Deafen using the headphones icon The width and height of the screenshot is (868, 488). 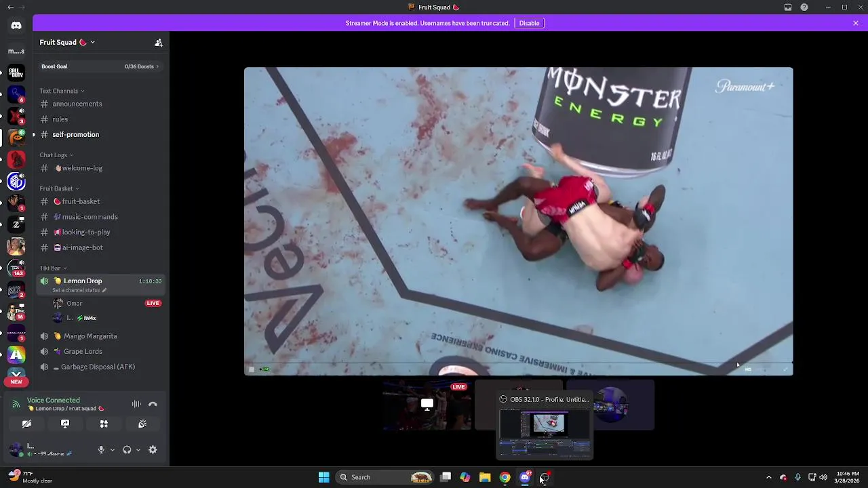(127, 449)
